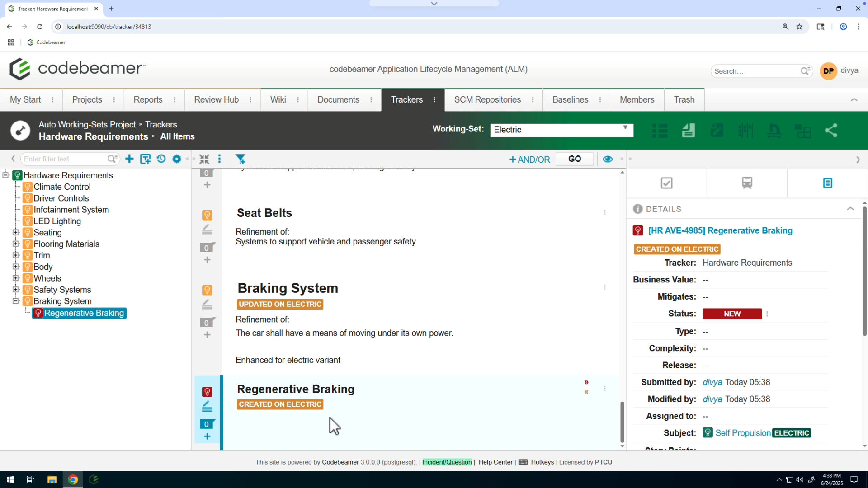Open File Explorer from the Windows taskbar
Viewport: 868px width, 488px height.
pos(52,479)
